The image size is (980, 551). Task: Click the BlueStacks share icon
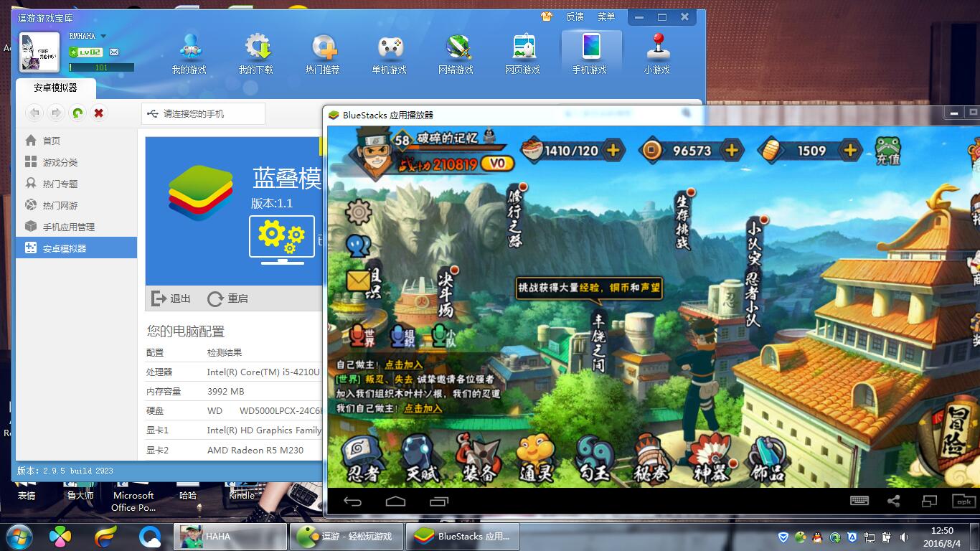[x=894, y=501]
